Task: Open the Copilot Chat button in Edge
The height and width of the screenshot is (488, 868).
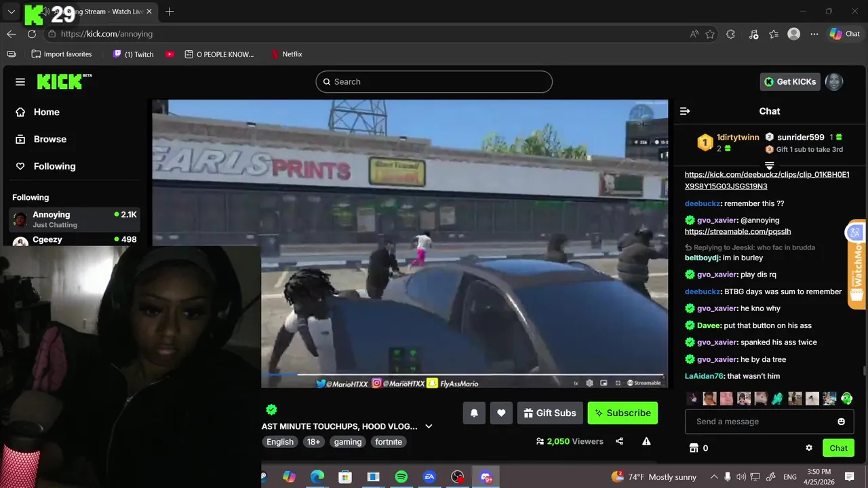Action: click(x=845, y=34)
